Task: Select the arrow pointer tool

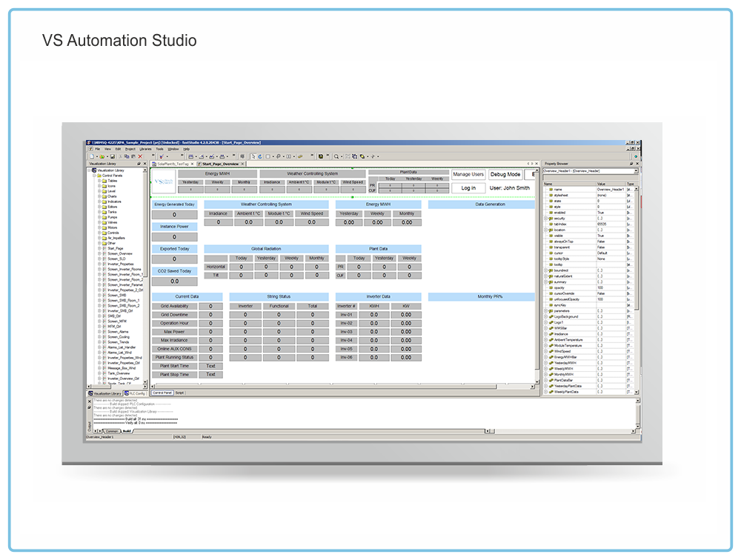Action: (x=253, y=156)
